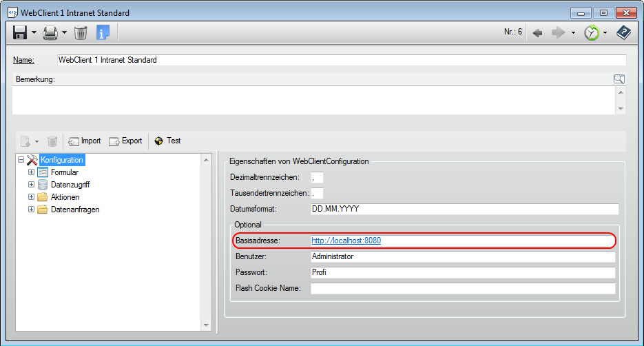
Task: Open the blue info icon
Action: [x=103, y=32]
